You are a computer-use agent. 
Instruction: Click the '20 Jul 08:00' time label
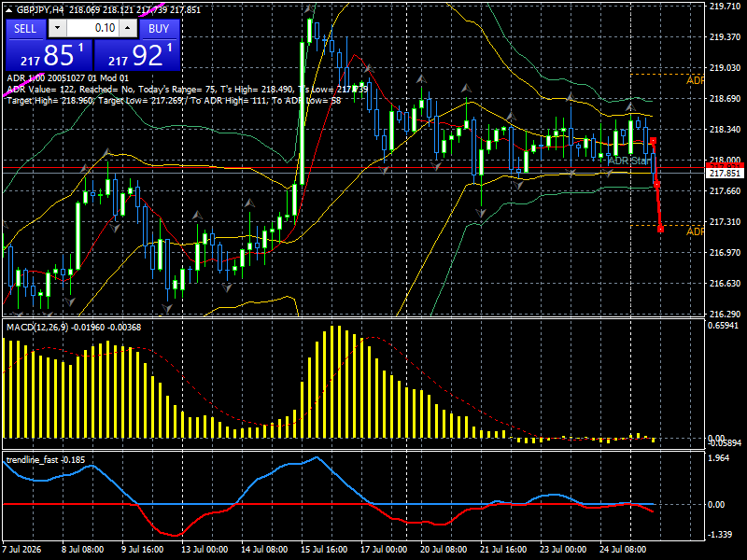coord(444,550)
